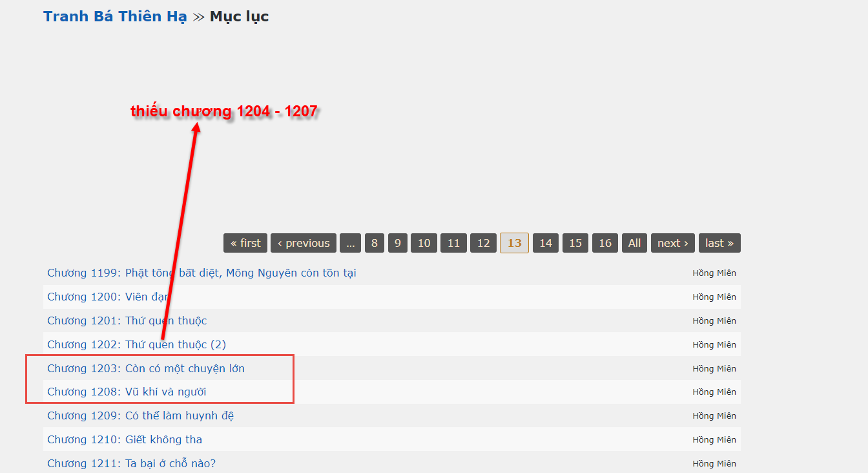Jump to page 8 of chapter list
Screen dimensions: 868x473
(375, 243)
